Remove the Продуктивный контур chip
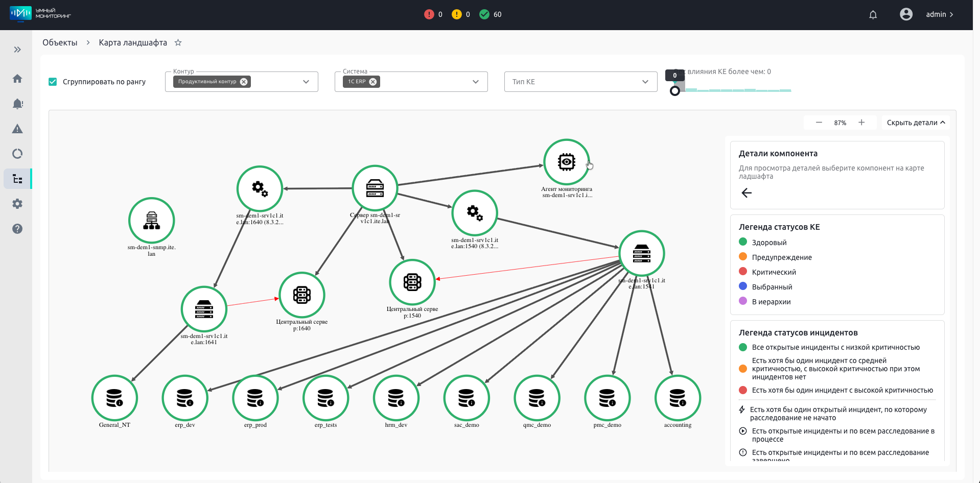Screen dimensions: 980x483 point(244,82)
